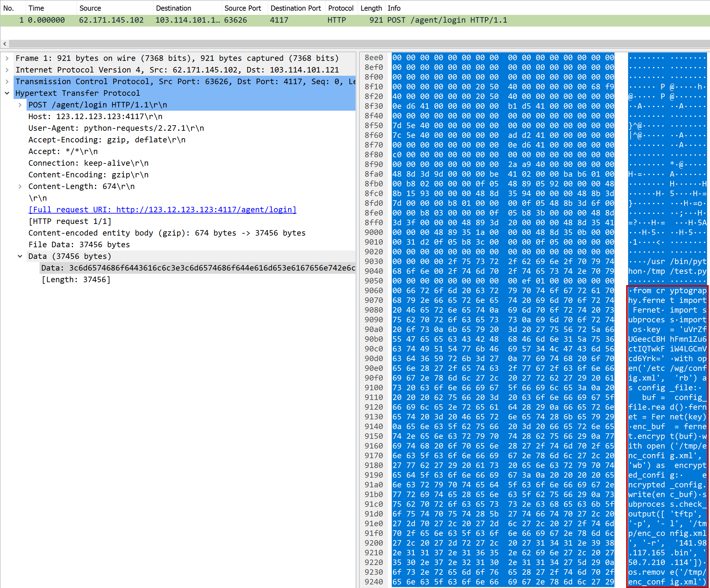Collapse the Hypertext Transfer Protocol node
Viewport: 710px width, 588px height.
click(x=7, y=93)
